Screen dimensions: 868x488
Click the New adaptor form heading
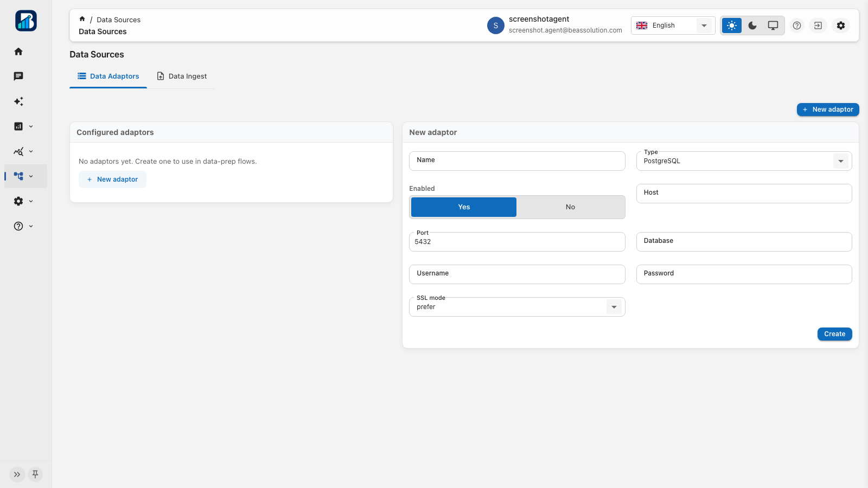pyautogui.click(x=433, y=132)
